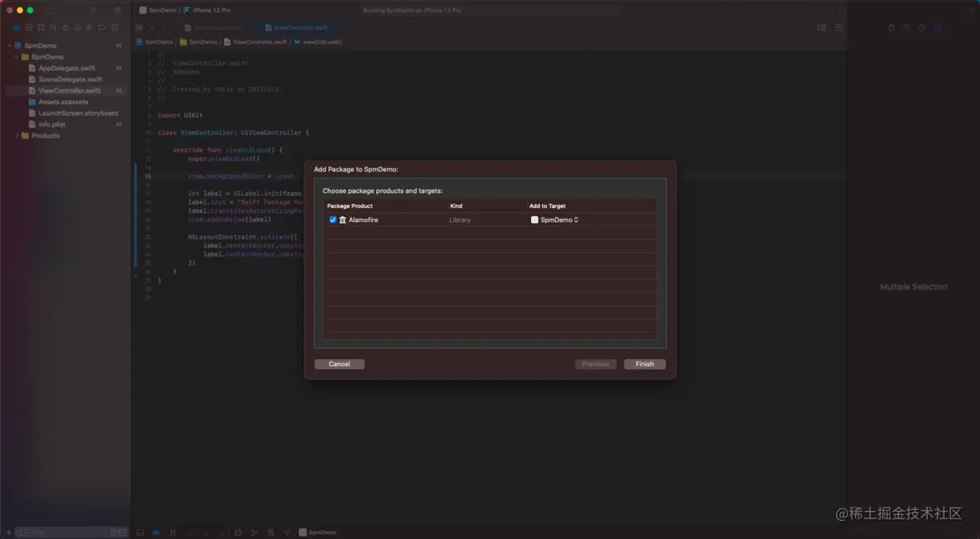Open SpmDemo project in jump bar
Screen dimensions: 980x539
point(154,42)
